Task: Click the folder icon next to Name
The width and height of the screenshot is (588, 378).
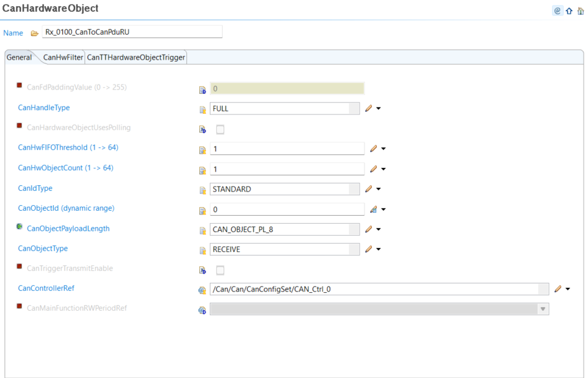Action: pos(34,33)
